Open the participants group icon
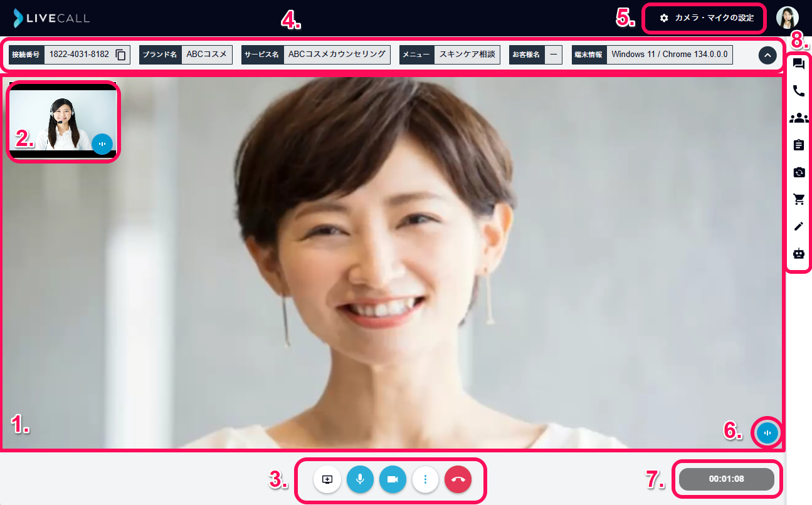 coord(798,118)
